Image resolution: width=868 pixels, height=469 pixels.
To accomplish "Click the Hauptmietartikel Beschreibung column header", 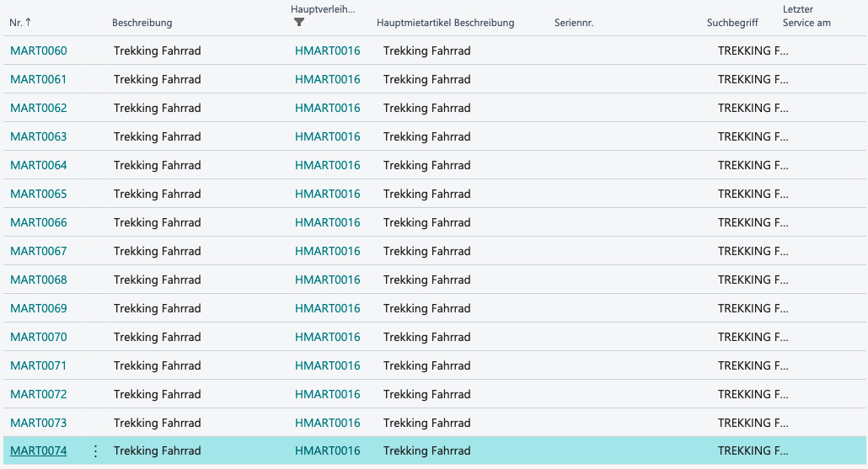I will pyautogui.click(x=445, y=23).
